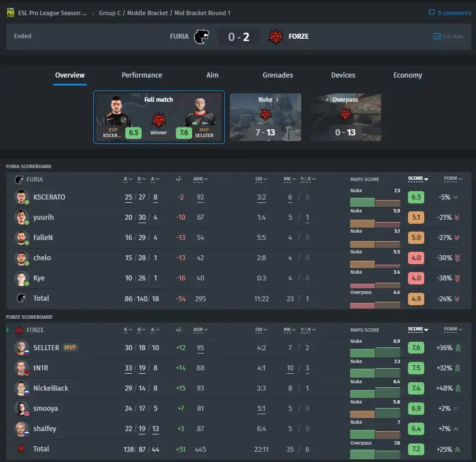This screenshot has height=462, width=476.
Task: Click the Full stats chart icon
Action: pos(437,37)
